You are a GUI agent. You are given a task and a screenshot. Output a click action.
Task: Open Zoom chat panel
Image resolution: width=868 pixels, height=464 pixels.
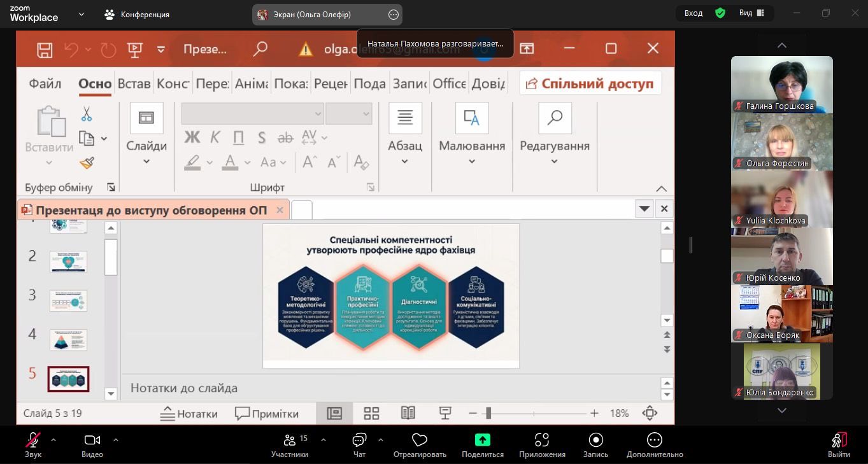[x=359, y=445]
